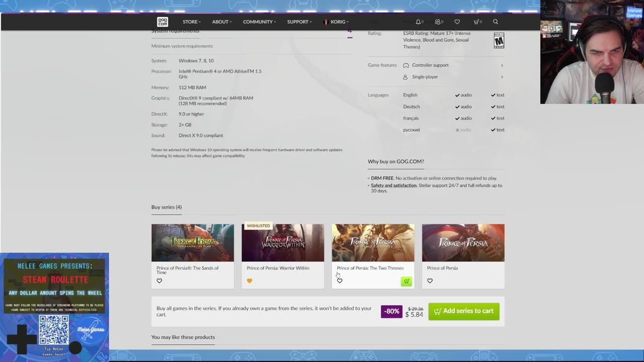Click the English language row label
The image size is (644, 362).
(x=410, y=95)
